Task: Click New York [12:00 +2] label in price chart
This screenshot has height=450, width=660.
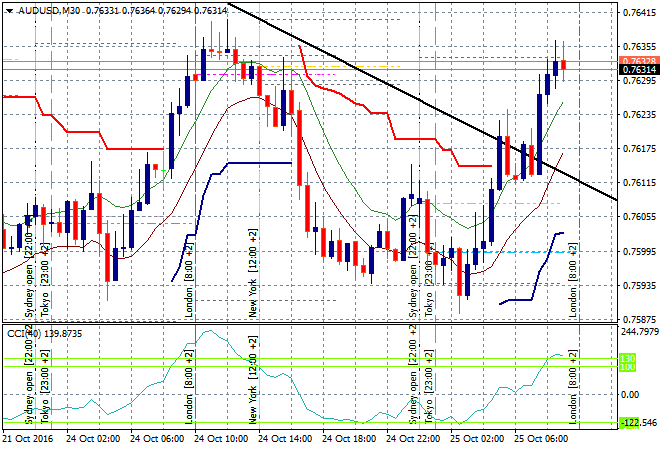Action: click(253, 273)
